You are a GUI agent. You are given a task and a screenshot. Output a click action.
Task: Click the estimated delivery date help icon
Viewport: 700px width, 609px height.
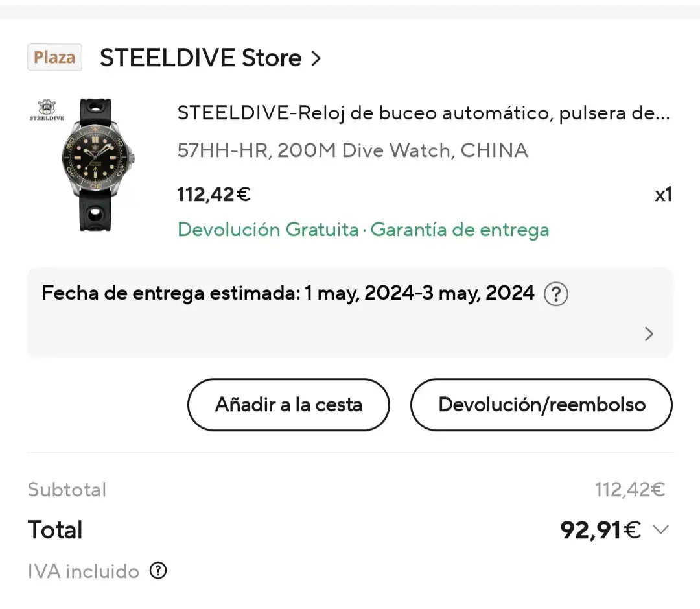(x=555, y=294)
